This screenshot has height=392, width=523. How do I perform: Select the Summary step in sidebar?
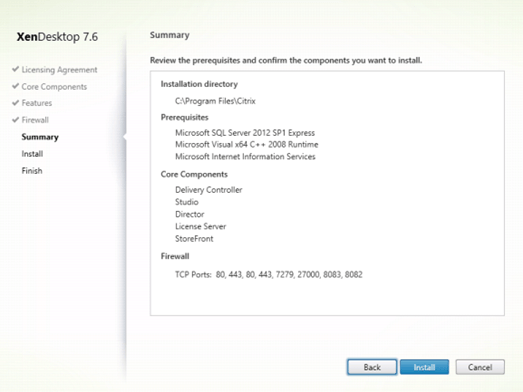40,137
